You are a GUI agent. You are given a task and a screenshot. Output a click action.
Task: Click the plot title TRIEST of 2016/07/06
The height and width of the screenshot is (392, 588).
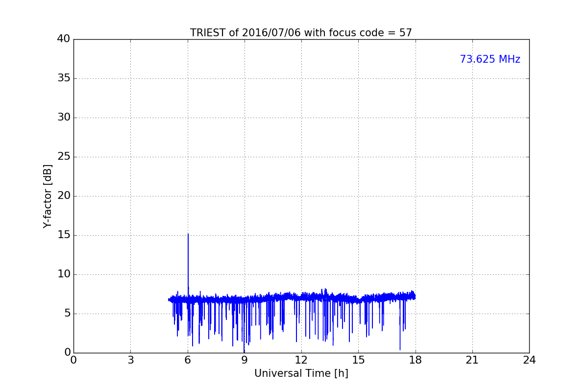pyautogui.click(x=301, y=33)
